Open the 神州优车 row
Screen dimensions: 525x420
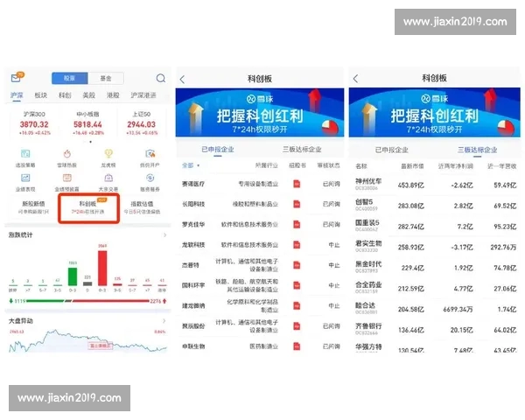(x=435, y=185)
